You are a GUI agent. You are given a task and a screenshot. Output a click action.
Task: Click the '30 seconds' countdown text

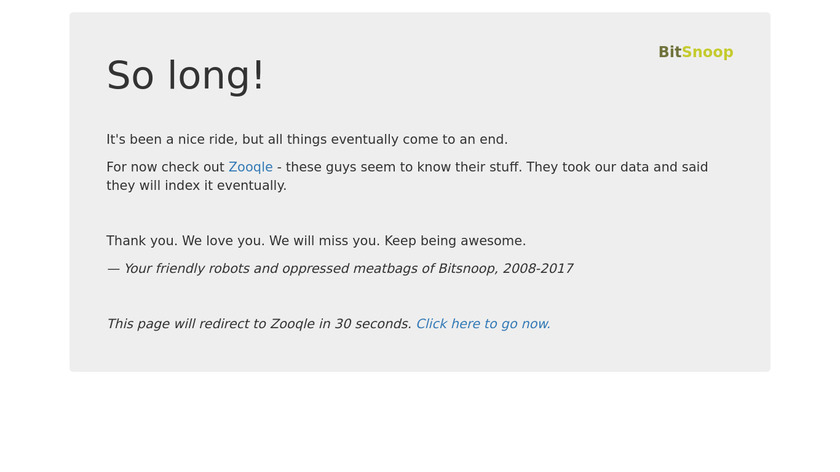click(373, 324)
